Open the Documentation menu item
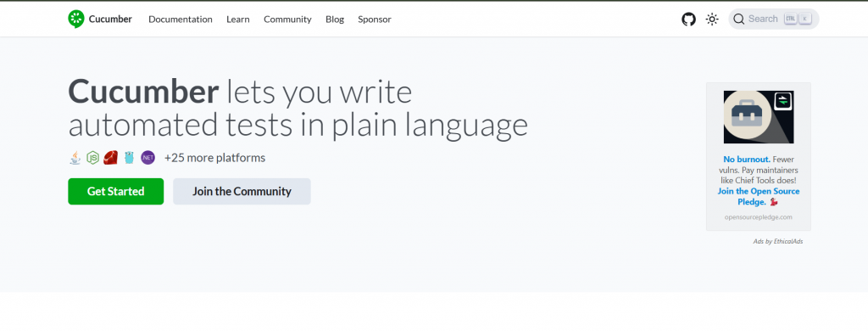Image resolution: width=868 pixels, height=331 pixels. [181, 19]
